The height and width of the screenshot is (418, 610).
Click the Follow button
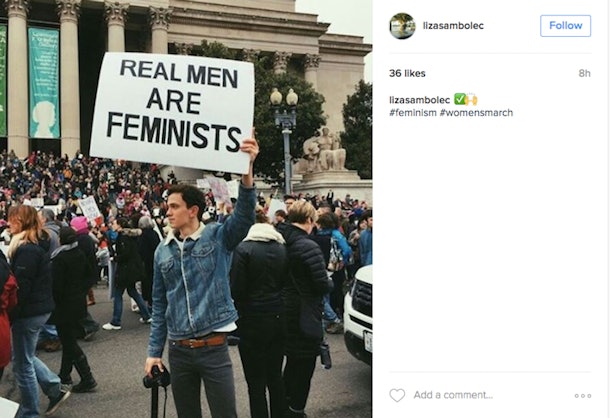click(565, 26)
